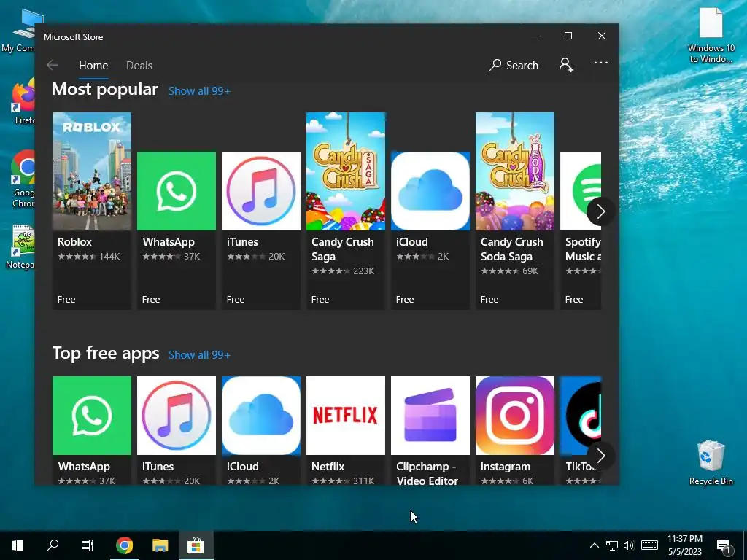This screenshot has width=747, height=560.
Task: Open iCloud in Most popular row
Action: coord(430,230)
